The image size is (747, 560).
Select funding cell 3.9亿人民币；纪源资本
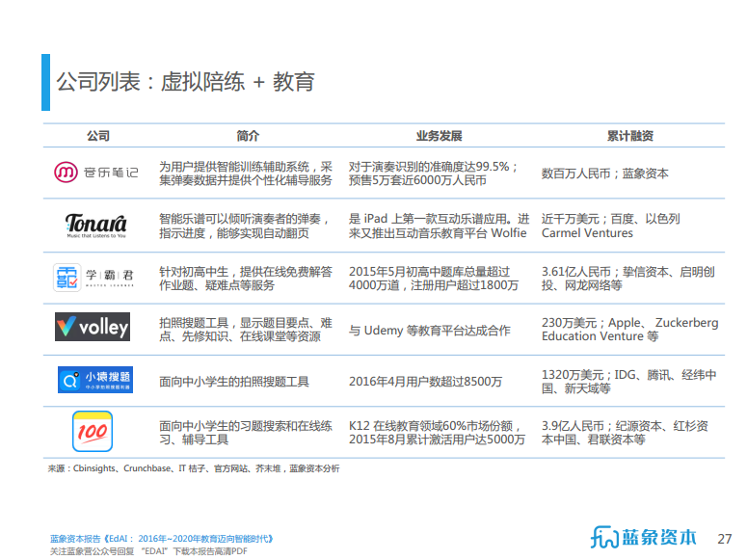coord(625,433)
